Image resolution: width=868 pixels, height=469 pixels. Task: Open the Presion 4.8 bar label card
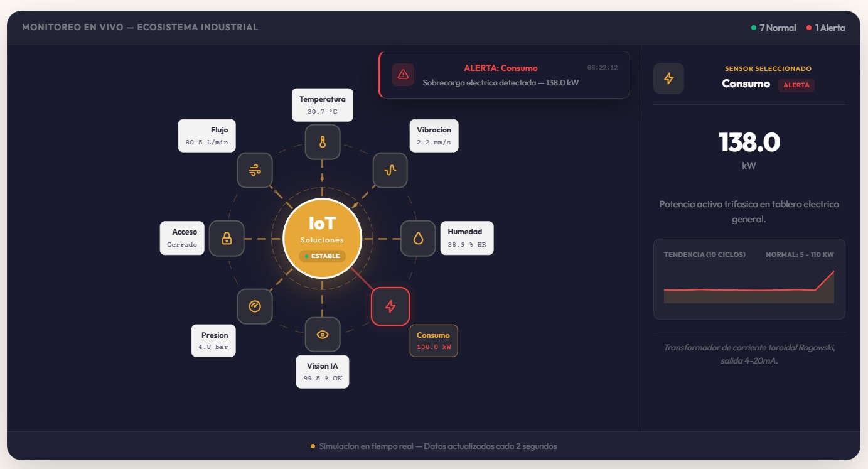(213, 340)
